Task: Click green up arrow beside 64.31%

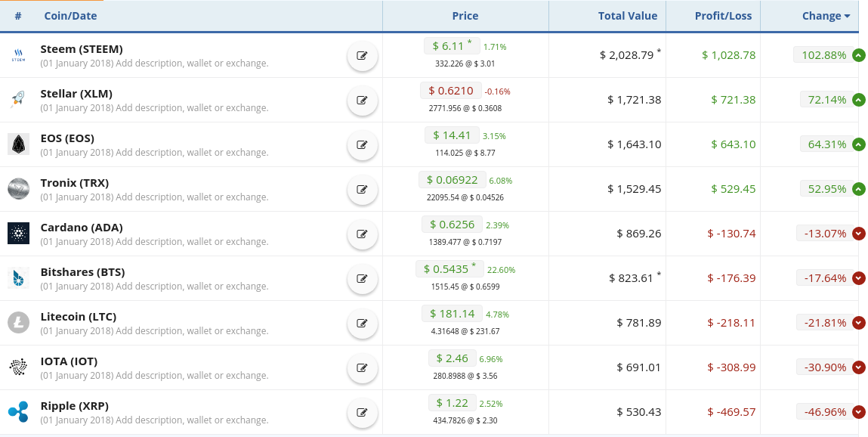Action: (859, 144)
